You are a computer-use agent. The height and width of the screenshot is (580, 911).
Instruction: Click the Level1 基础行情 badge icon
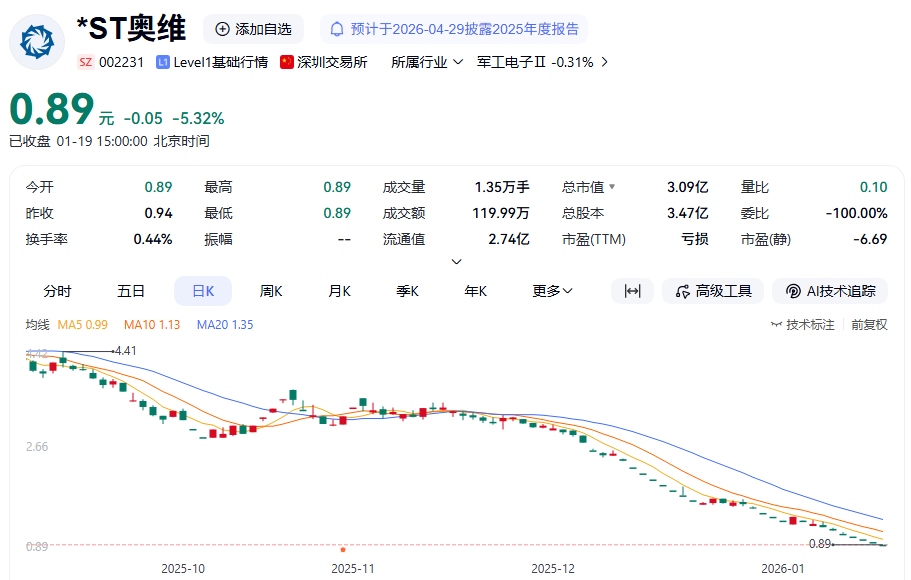click(x=163, y=62)
